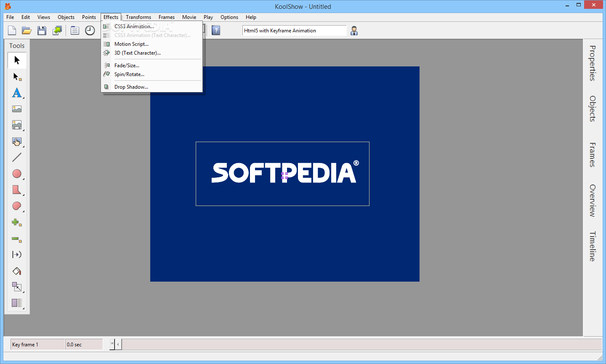Open the Points menu
This screenshot has height=364, width=606.
coord(89,17)
